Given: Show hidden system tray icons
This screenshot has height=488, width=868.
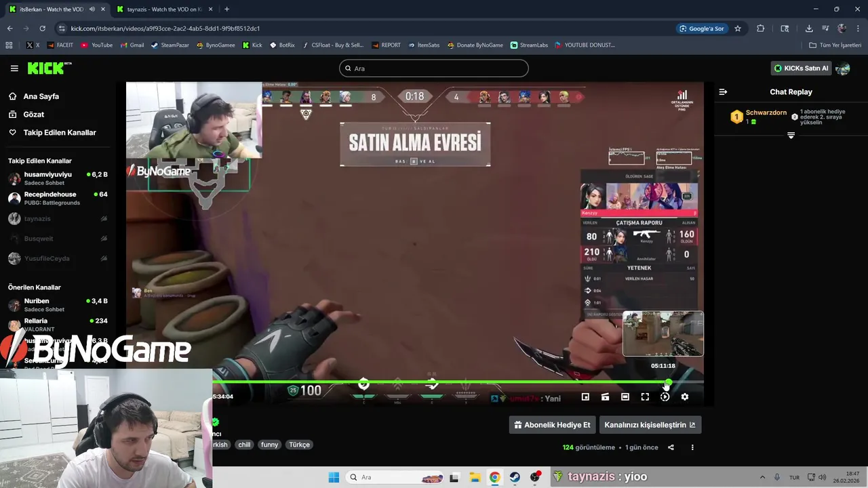Looking at the screenshot, I should (762, 477).
